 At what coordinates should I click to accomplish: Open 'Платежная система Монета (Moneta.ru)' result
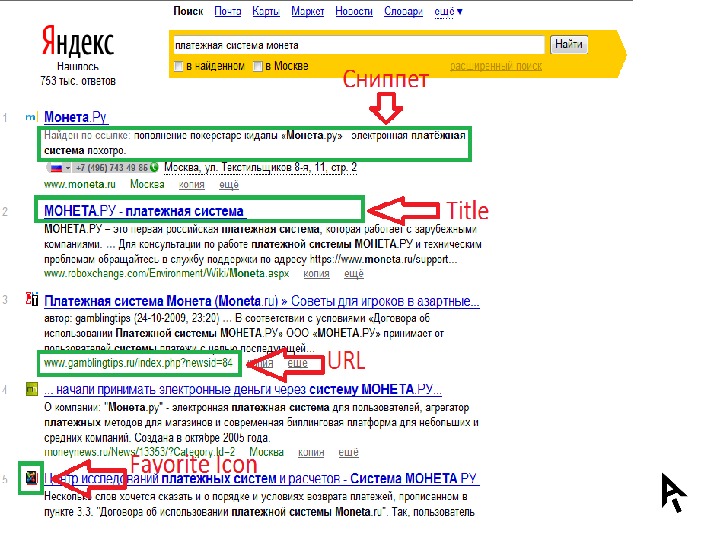click(262, 301)
